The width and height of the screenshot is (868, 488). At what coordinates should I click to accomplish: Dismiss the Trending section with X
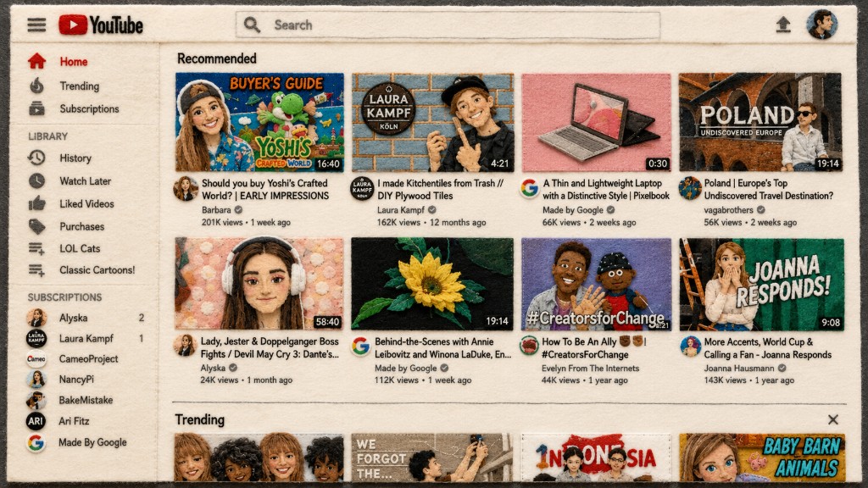pyautogui.click(x=832, y=419)
